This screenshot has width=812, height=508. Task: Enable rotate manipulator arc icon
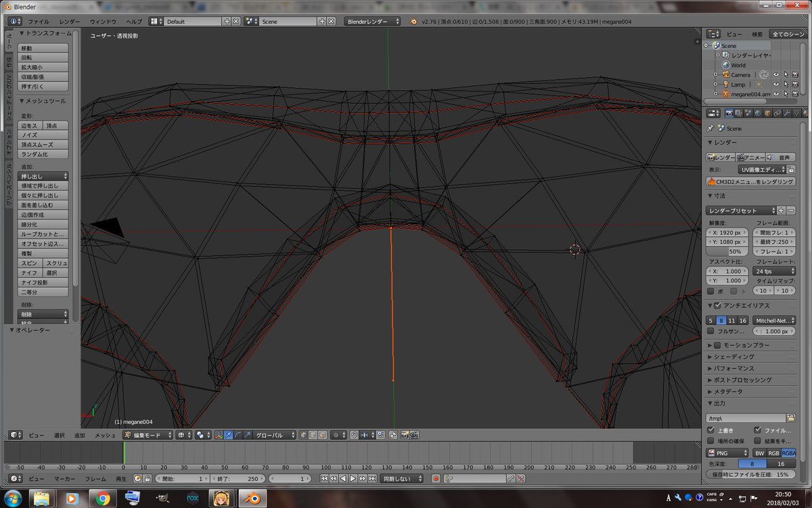(238, 436)
